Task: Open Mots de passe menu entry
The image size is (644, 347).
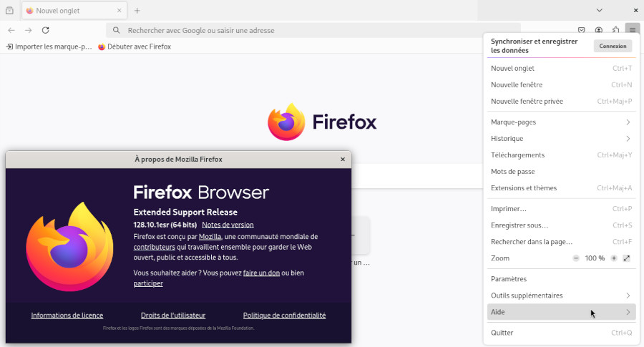Action: point(562,171)
